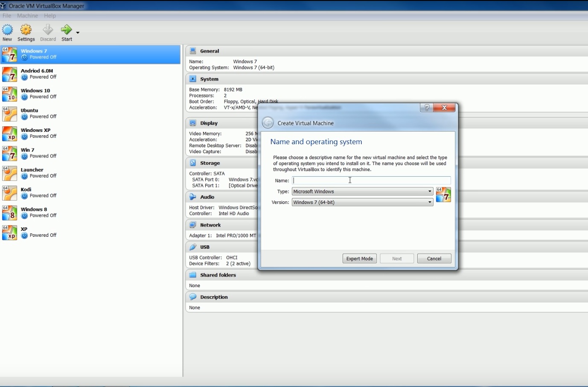Viewport: 588px width, 387px height.
Task: Click the Description section speech bubble icon
Action: (x=193, y=297)
